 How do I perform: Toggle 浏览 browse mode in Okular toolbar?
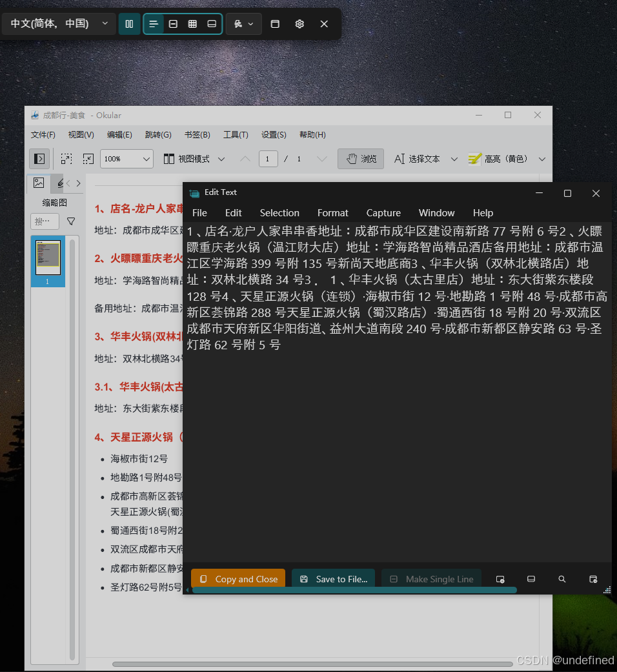(360, 159)
